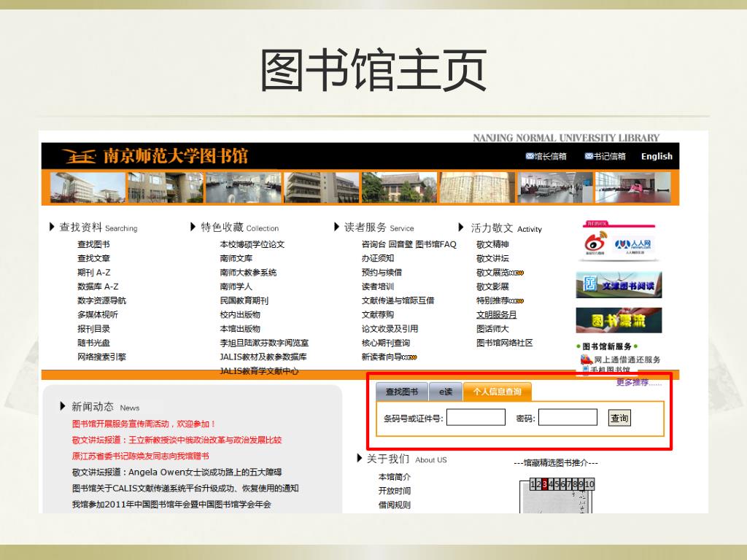Select the 个人信息查询 tab
The height and width of the screenshot is (560, 747).
tap(498, 392)
